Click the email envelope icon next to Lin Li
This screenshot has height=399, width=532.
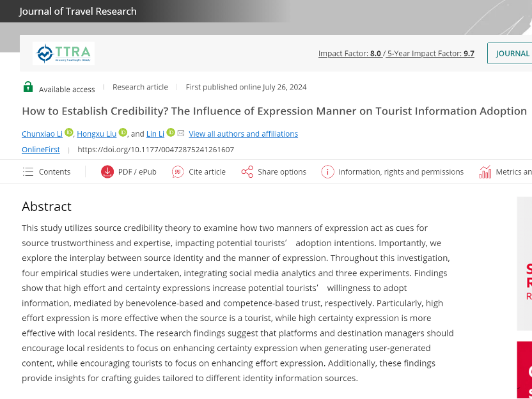point(181,134)
